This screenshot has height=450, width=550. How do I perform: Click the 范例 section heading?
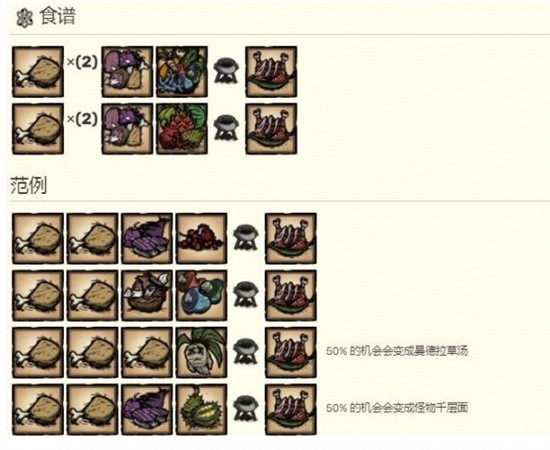[29, 185]
